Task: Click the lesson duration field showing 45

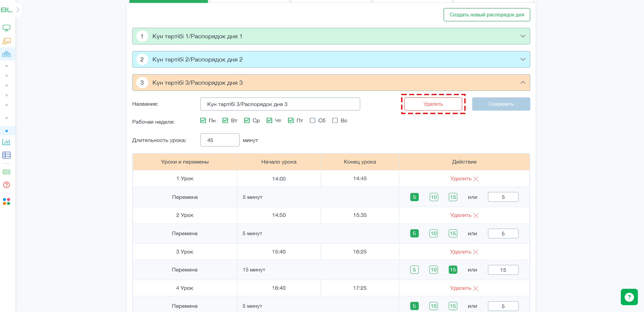Action: [220, 140]
